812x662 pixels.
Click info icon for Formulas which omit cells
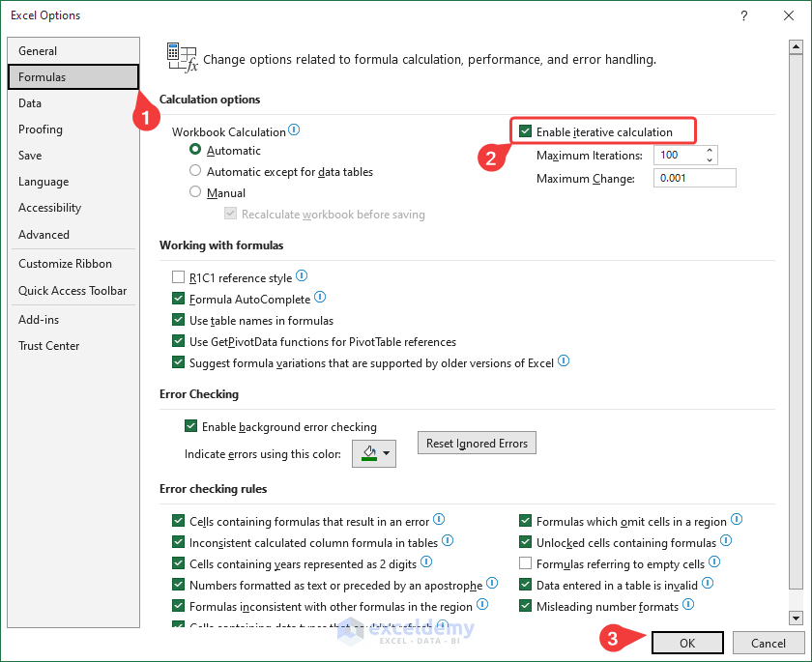737,519
